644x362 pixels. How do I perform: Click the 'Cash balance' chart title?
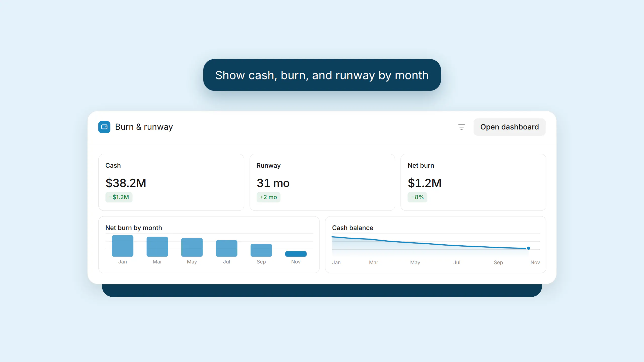pos(352,228)
